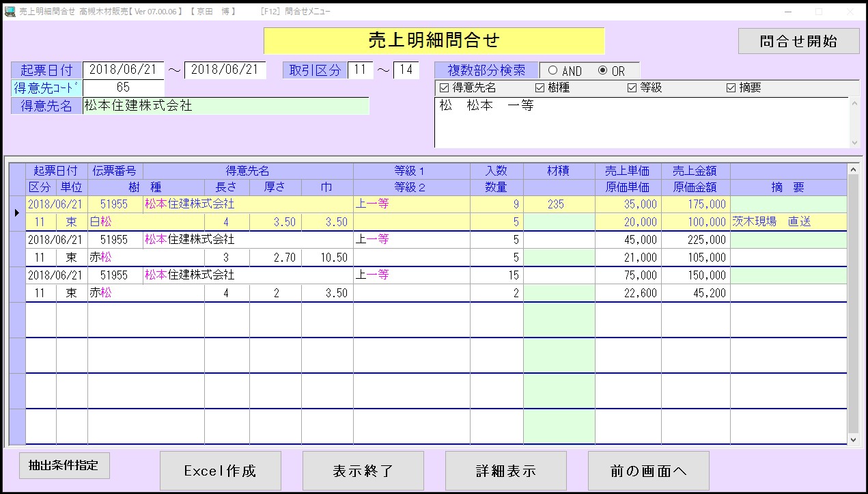Click the table scrollbar up arrow
Image resolution: width=868 pixels, height=494 pixels.
pyautogui.click(x=853, y=168)
